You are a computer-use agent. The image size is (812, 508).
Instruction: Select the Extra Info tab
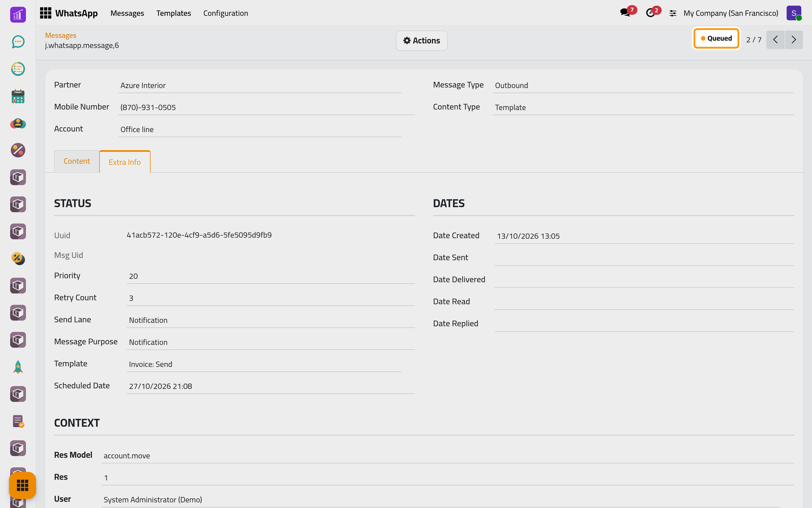click(x=125, y=162)
